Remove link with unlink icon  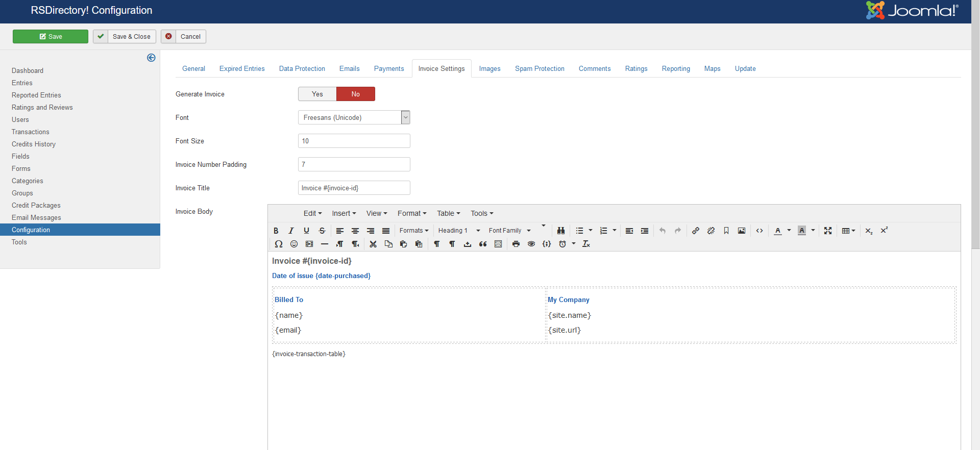click(711, 231)
